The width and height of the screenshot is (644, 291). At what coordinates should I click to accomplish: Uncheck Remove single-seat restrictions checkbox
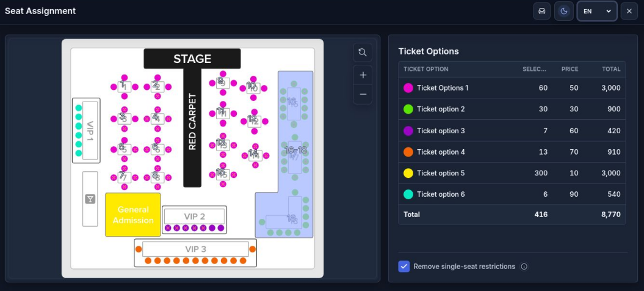[404, 267]
